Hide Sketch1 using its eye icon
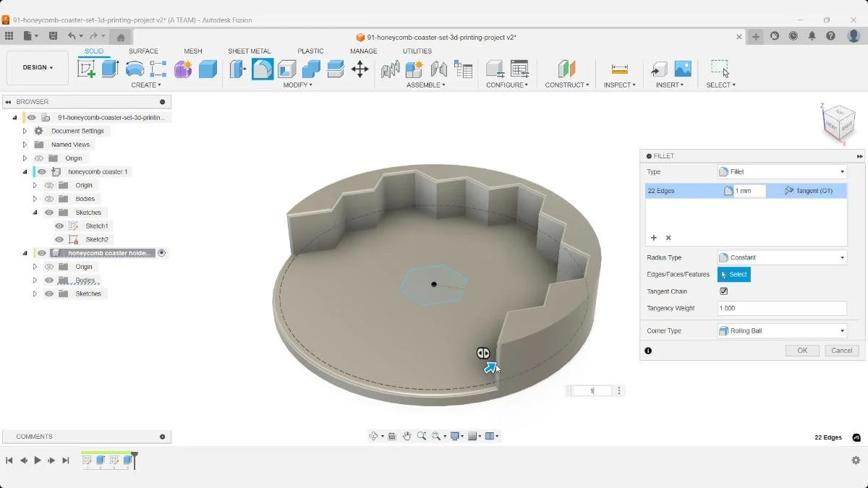 59,226
